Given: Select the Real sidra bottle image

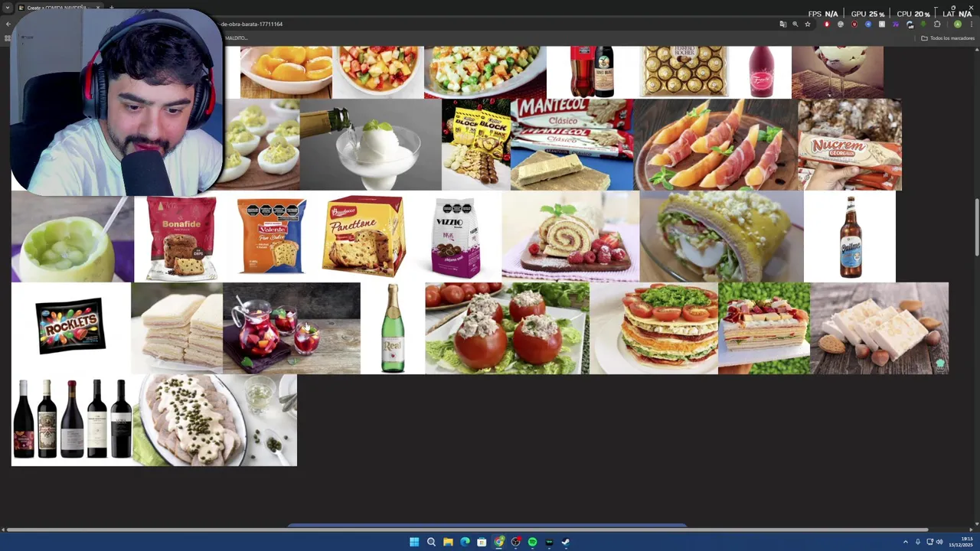Looking at the screenshot, I should 393,328.
